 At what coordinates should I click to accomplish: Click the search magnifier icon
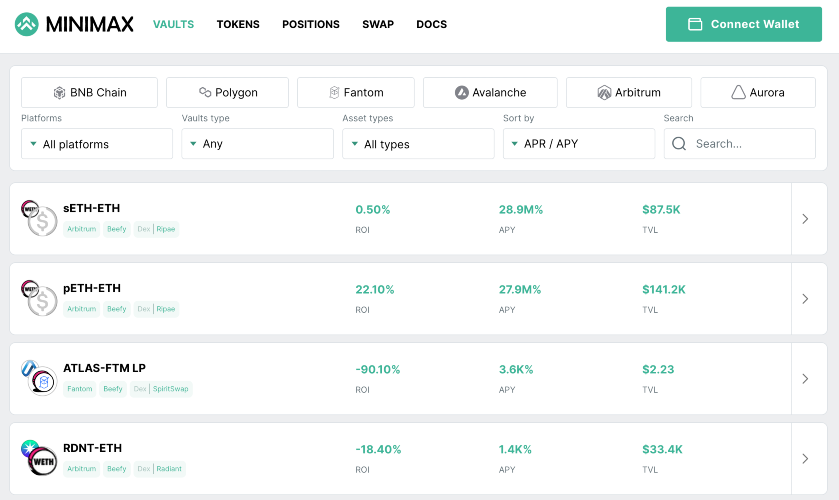click(679, 143)
